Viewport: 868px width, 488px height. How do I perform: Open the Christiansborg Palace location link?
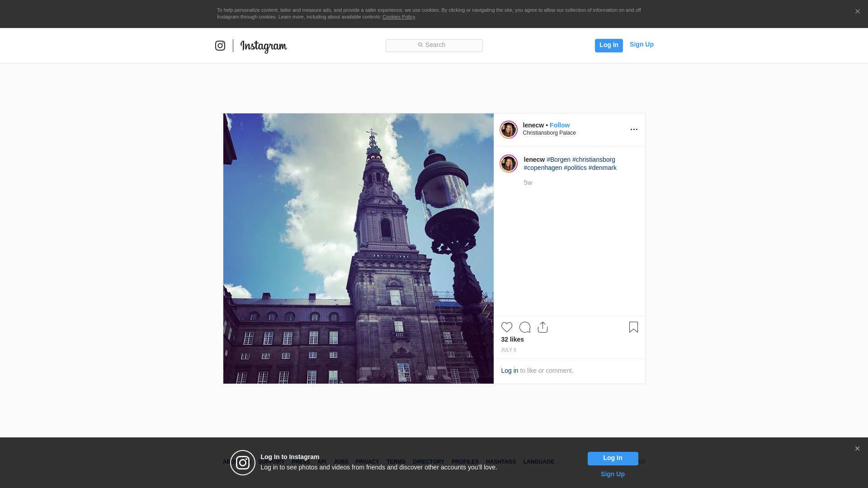point(549,133)
